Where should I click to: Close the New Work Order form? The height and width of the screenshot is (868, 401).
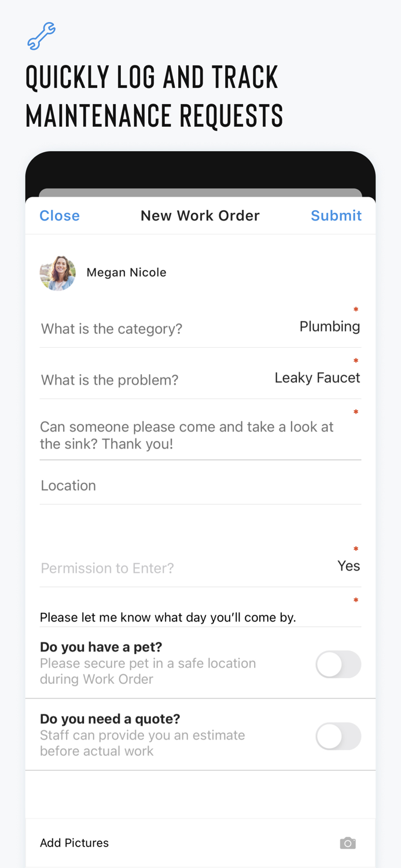click(x=60, y=215)
